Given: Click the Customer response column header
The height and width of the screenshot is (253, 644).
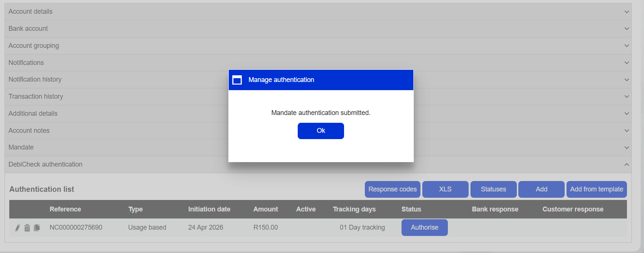Looking at the screenshot, I should tap(573, 209).
